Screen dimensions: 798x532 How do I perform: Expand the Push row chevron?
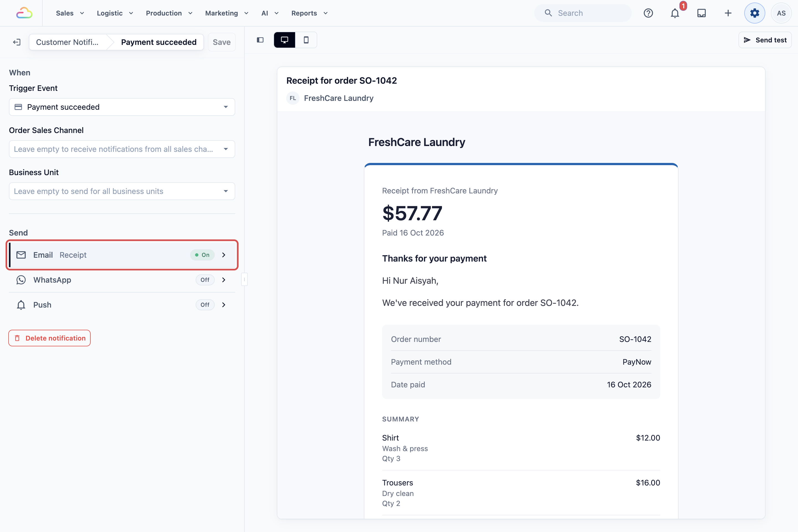coord(224,305)
